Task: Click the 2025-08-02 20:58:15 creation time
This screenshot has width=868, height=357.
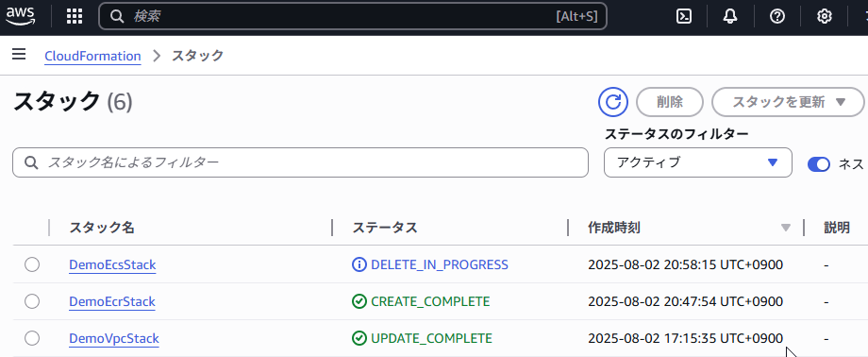Action: (x=685, y=265)
